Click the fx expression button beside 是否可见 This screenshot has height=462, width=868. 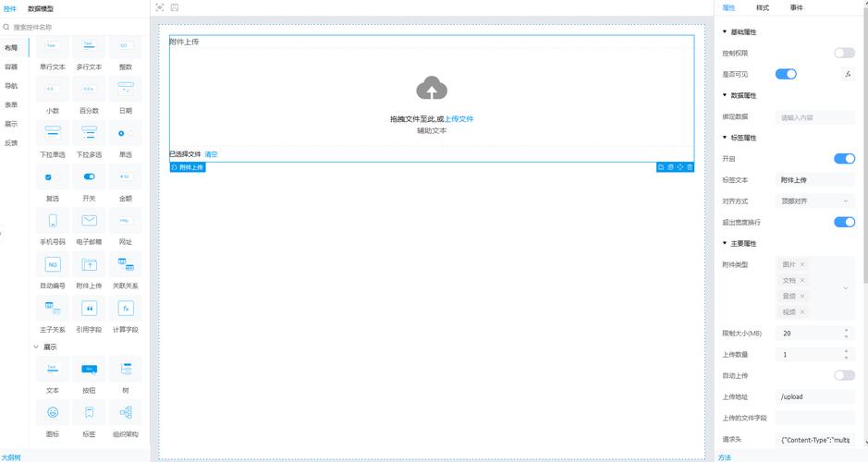[x=848, y=74]
